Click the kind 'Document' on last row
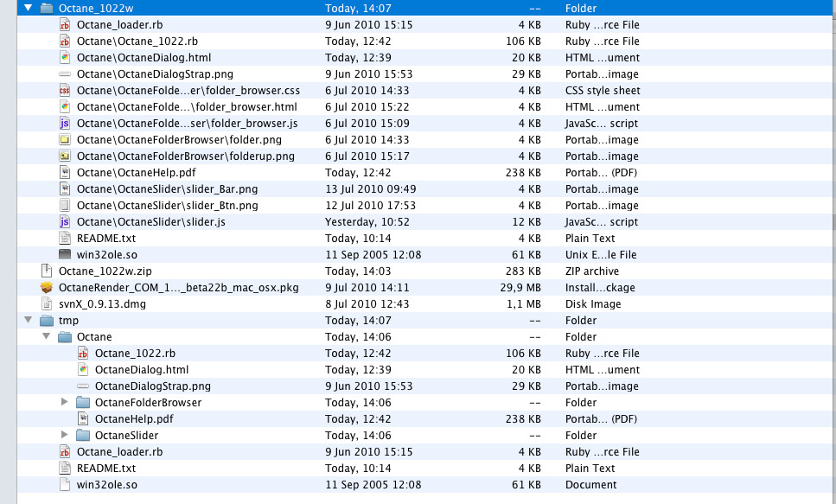Image resolution: width=836 pixels, height=504 pixels. [x=590, y=484]
